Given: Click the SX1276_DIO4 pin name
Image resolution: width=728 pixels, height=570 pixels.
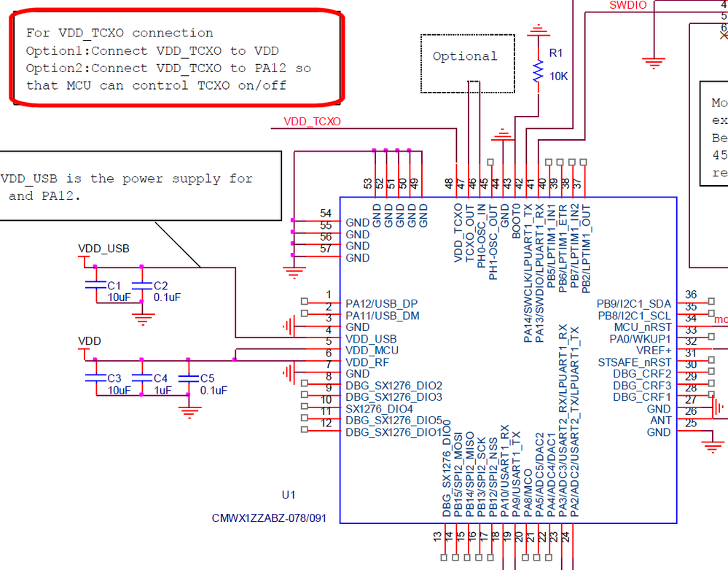Looking at the screenshot, I should click(x=379, y=409).
